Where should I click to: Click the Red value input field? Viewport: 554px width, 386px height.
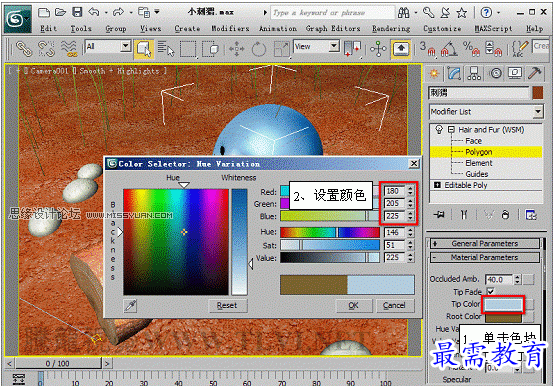point(394,191)
